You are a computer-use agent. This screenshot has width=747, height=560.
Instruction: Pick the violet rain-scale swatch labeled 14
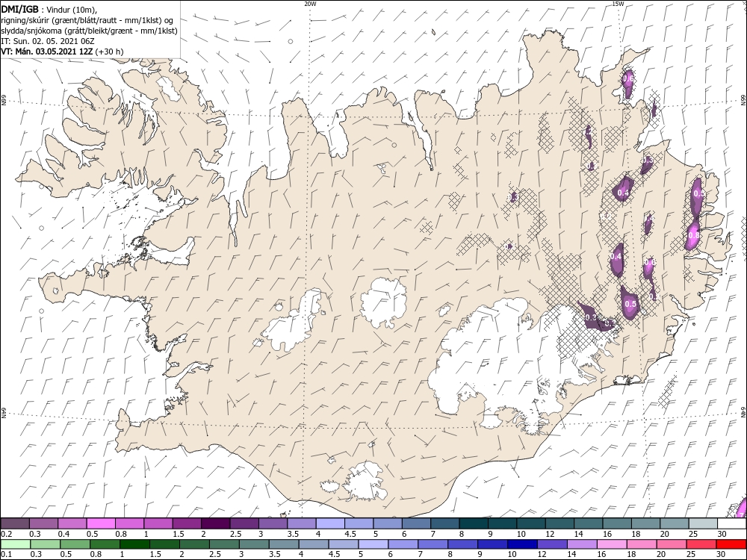coord(583,544)
